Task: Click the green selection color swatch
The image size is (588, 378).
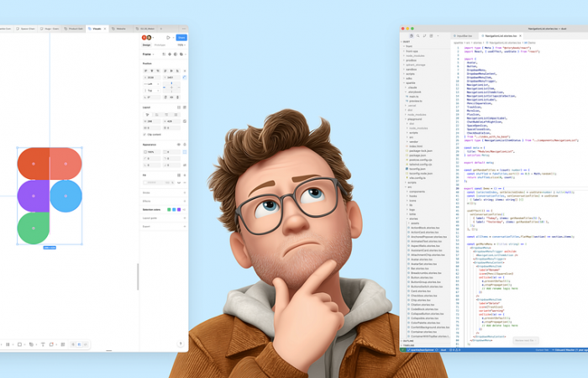Action: click(169, 209)
